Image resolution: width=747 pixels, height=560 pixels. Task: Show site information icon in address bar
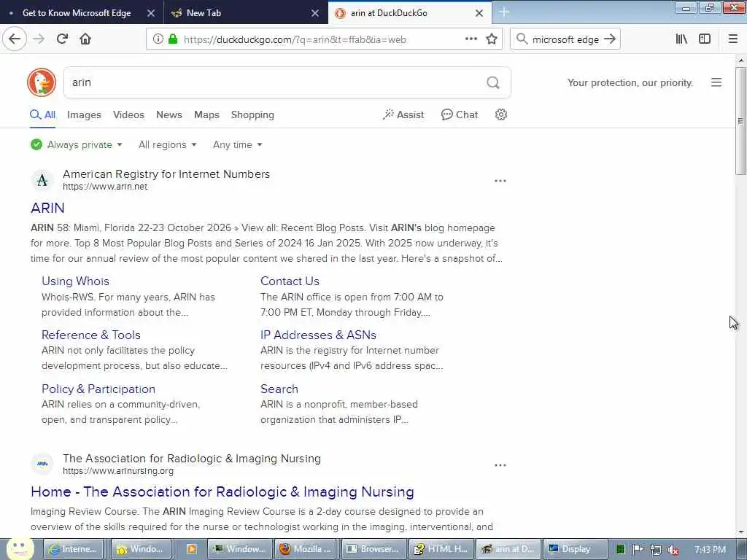158,39
